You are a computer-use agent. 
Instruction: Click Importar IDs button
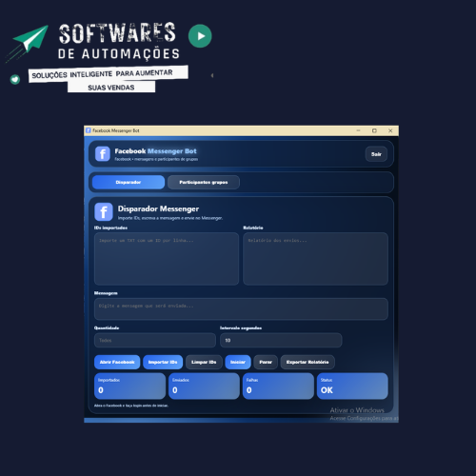163,362
